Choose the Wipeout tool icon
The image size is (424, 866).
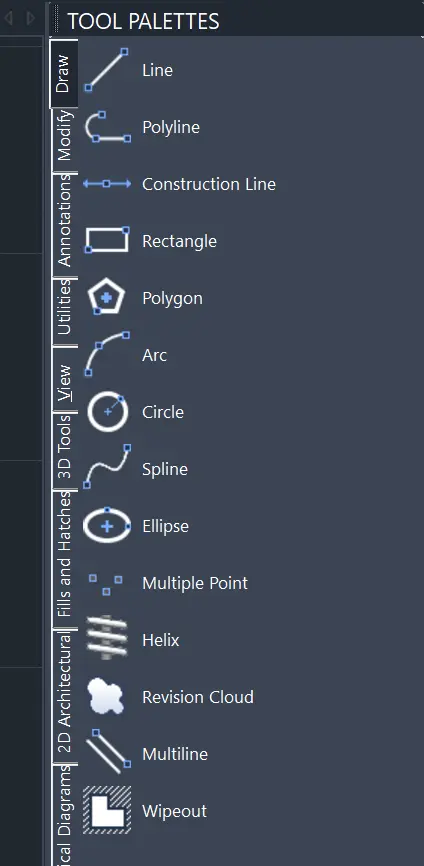pos(107,810)
